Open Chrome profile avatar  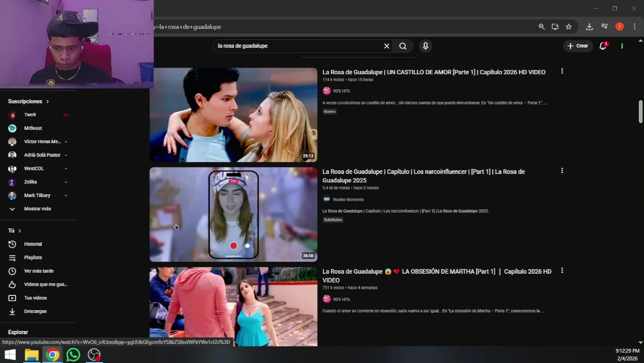click(619, 27)
